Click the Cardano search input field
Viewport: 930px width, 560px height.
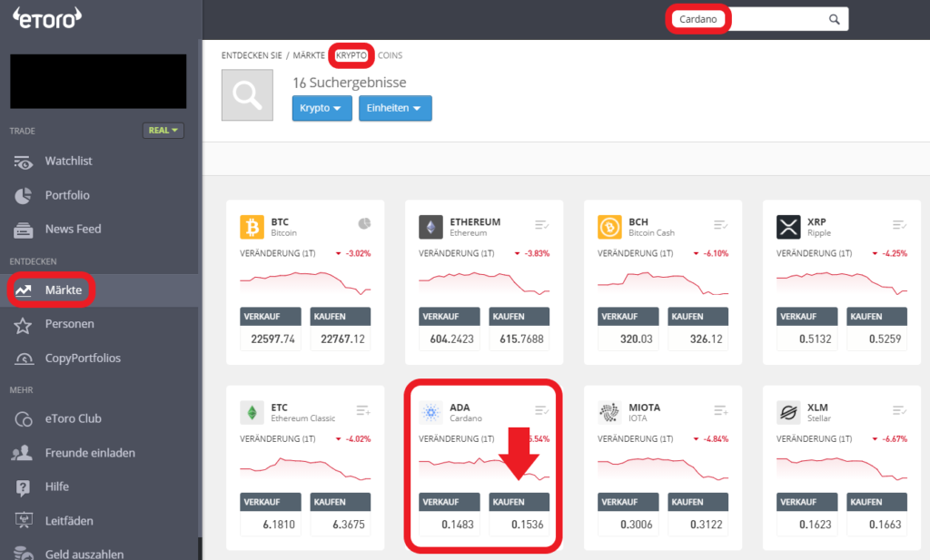point(760,20)
